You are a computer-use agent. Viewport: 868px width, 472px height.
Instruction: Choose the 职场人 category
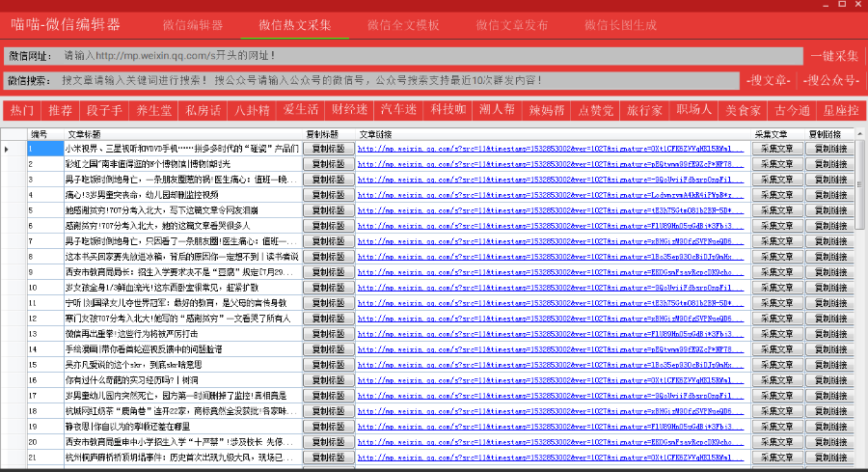(693, 110)
